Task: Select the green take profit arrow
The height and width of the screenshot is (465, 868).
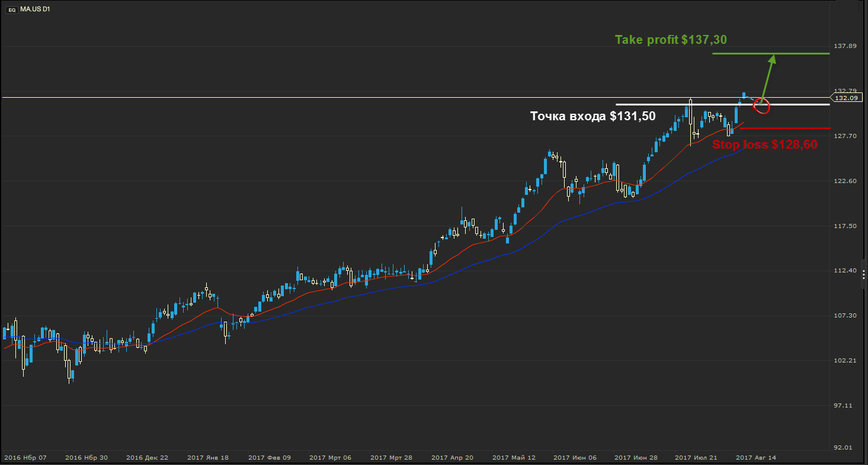Action: pyautogui.click(x=768, y=77)
